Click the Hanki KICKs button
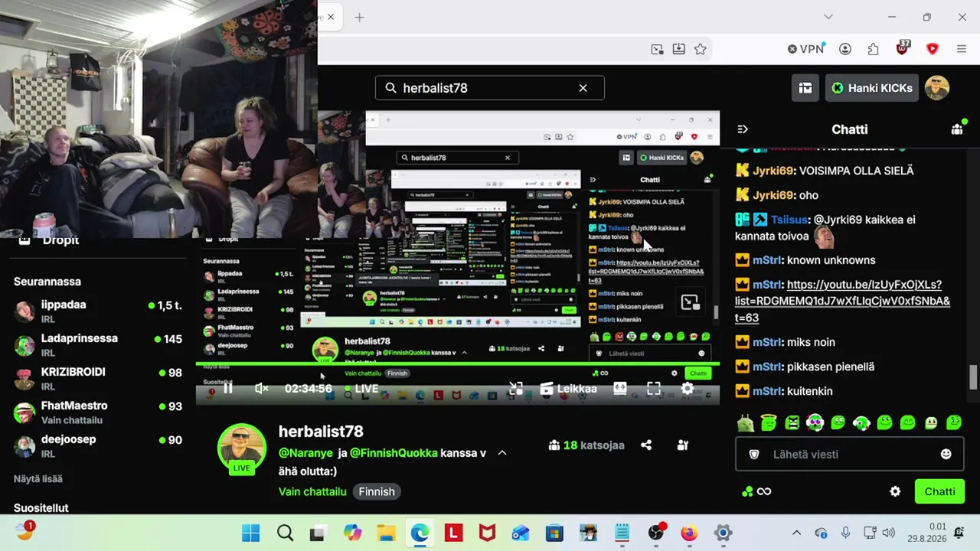Screen dimensions: 980x551 click(872, 88)
